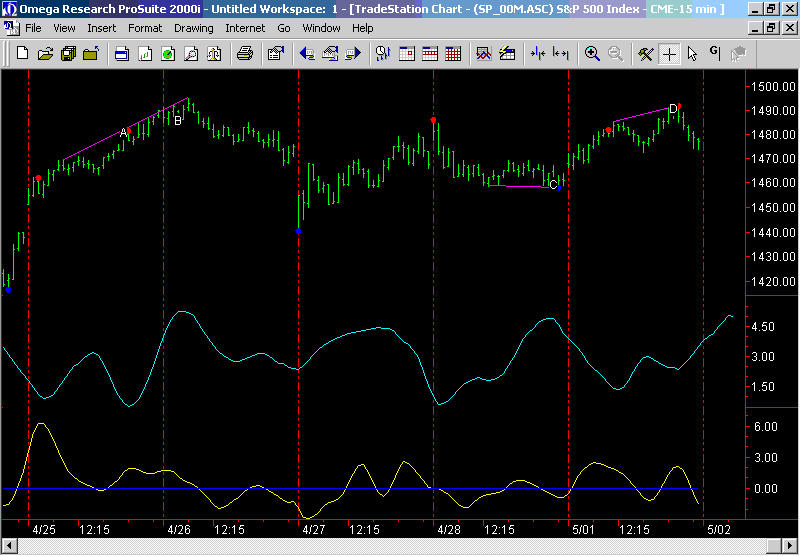The image size is (800, 556).
Task: Click the 4/25 date label
Action: point(44,529)
